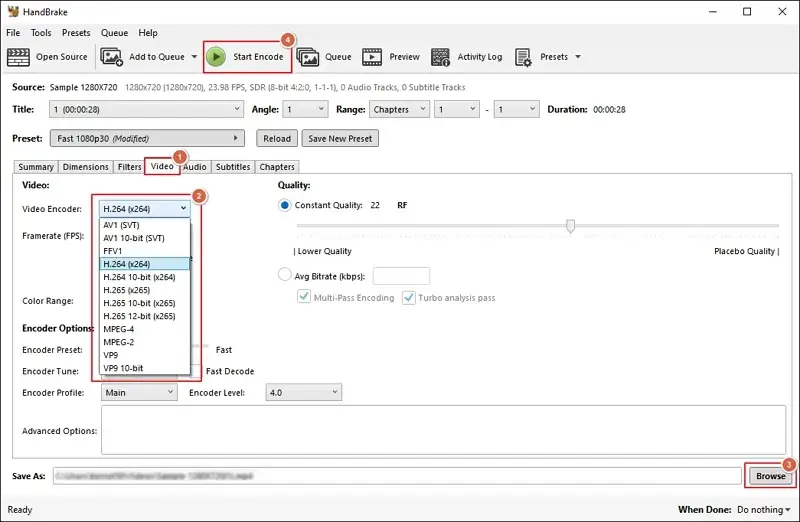
Task: Open the File menu
Action: tap(13, 33)
